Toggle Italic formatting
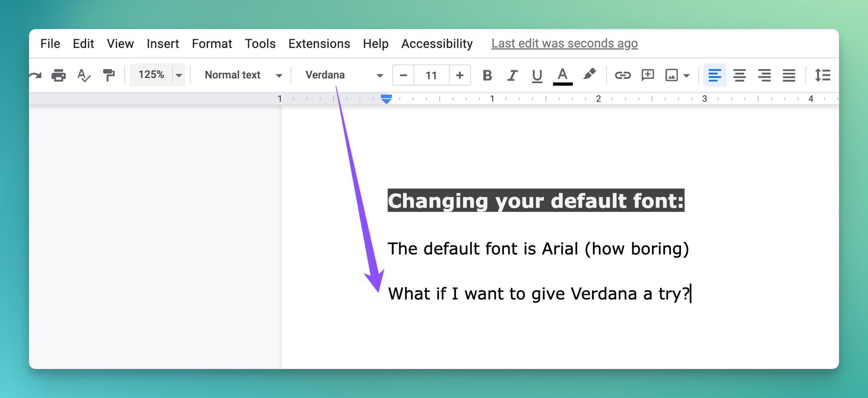868x398 pixels. click(x=513, y=75)
